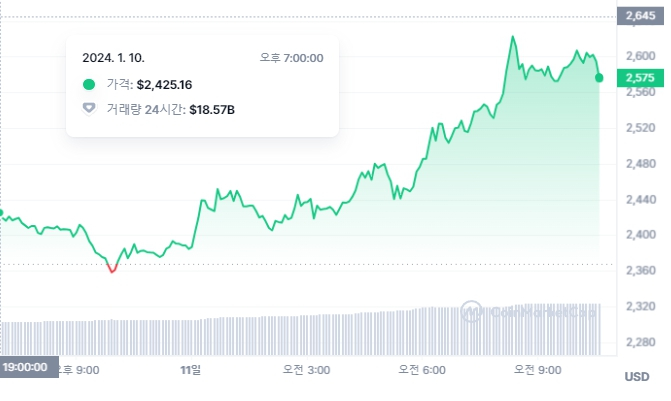Click the 2,400 price axis label
This screenshot has width=671, height=401.
coord(638,235)
